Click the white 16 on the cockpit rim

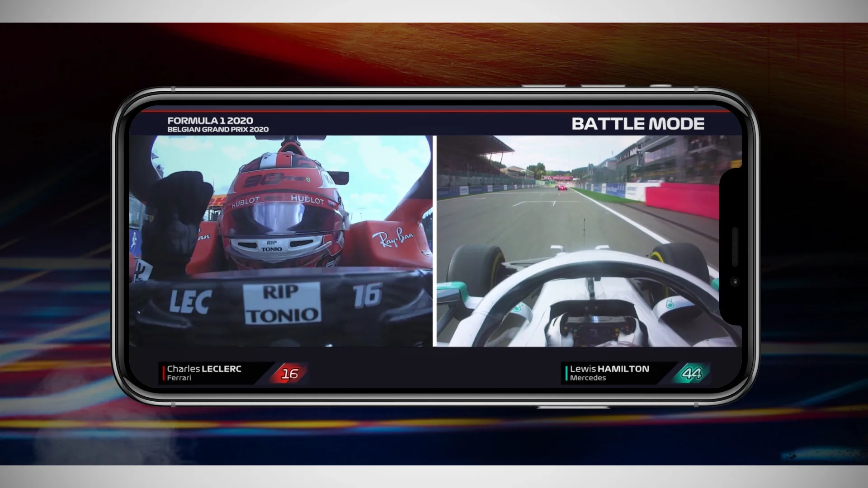368,295
